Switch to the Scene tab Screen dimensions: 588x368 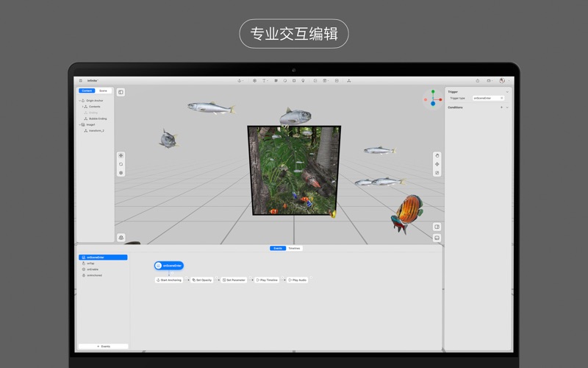(103, 91)
